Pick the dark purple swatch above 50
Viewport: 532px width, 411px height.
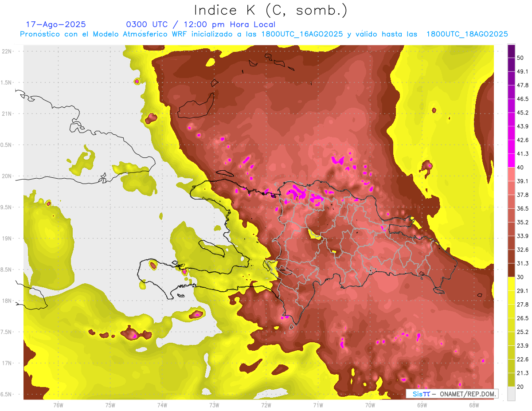511,51
